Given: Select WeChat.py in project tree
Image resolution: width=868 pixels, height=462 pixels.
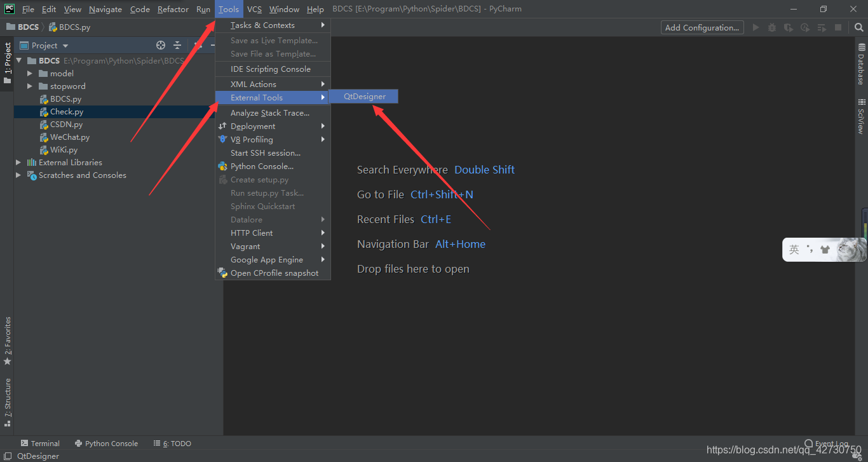Looking at the screenshot, I should (x=70, y=137).
